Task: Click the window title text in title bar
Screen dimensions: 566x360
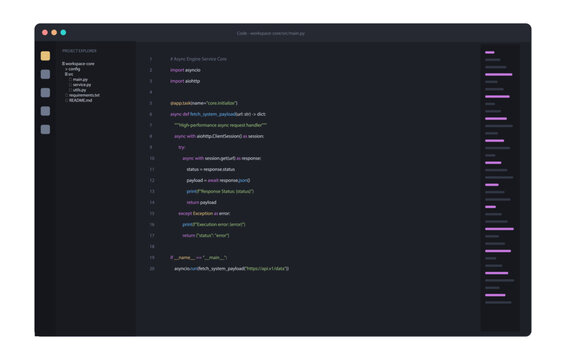Action: 271,33
